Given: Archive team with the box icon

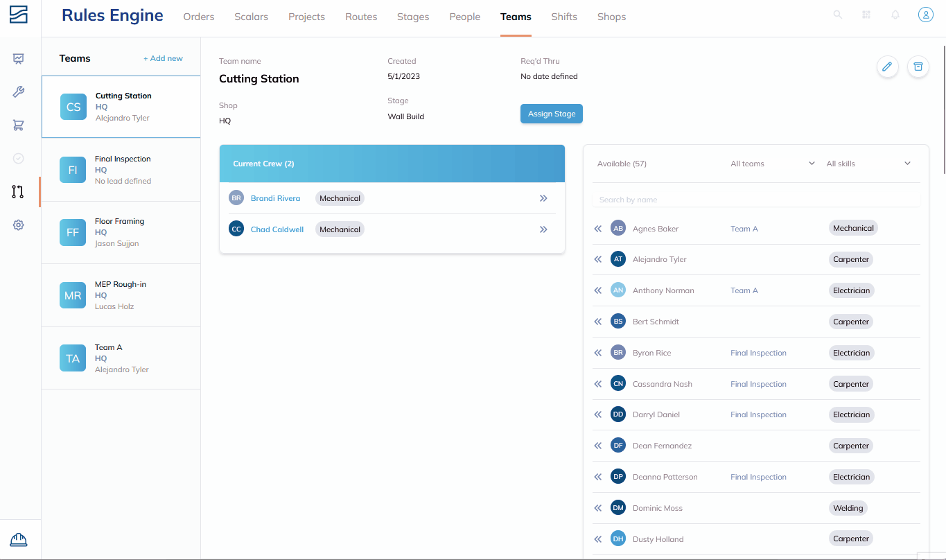Looking at the screenshot, I should click(x=918, y=67).
